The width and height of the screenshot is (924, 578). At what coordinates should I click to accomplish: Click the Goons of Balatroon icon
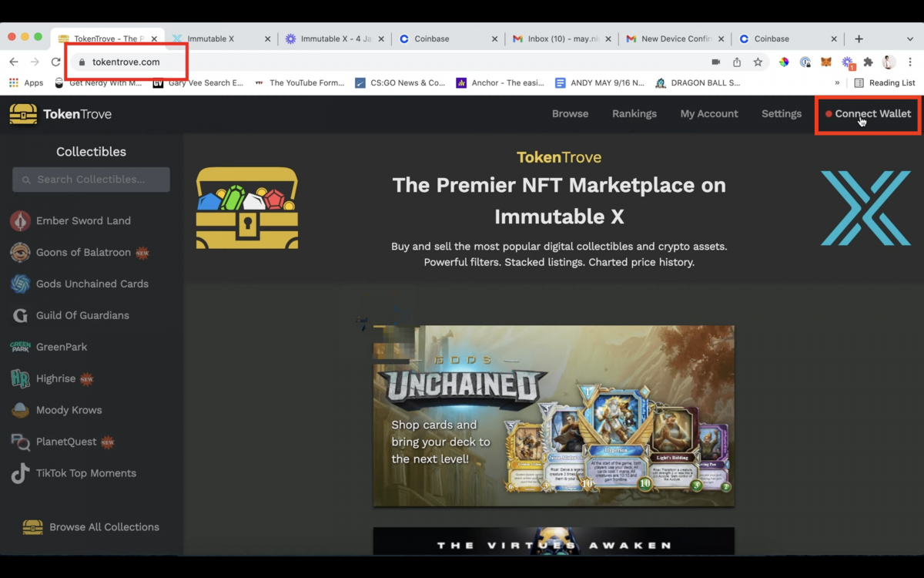coord(20,252)
